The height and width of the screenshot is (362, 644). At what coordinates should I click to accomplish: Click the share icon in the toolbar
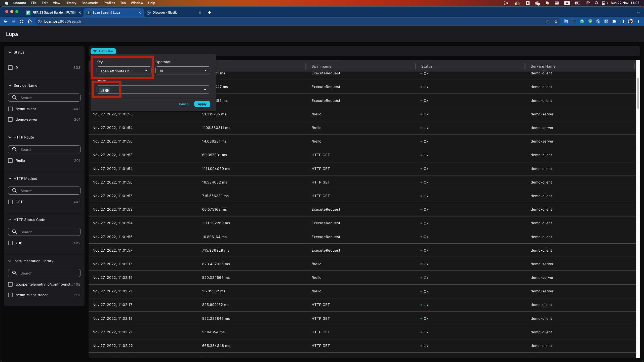[x=547, y=21]
